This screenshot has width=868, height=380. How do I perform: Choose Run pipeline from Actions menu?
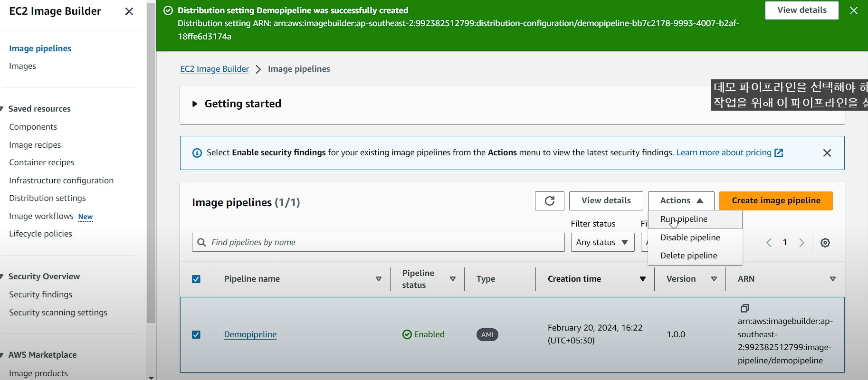pos(695,219)
